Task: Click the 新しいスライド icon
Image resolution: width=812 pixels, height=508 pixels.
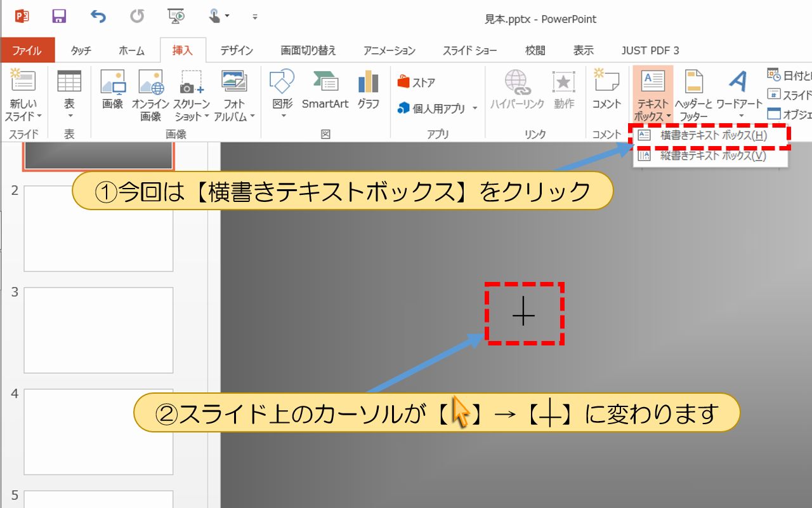Action: point(23,81)
